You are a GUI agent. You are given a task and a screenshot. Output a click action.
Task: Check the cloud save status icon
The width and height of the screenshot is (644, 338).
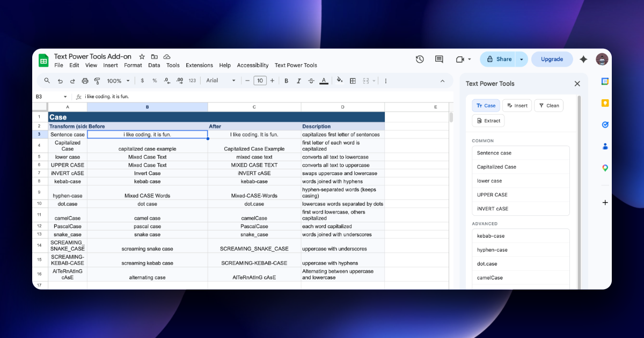pyautogui.click(x=167, y=57)
